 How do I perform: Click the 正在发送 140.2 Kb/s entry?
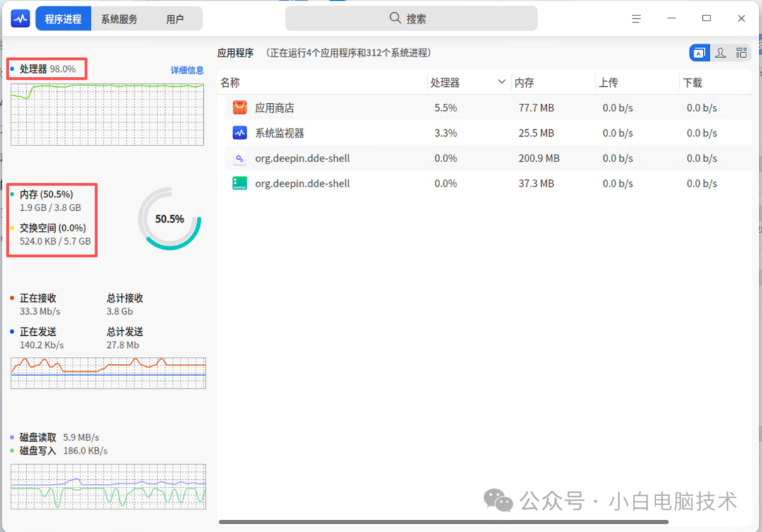[x=42, y=338]
